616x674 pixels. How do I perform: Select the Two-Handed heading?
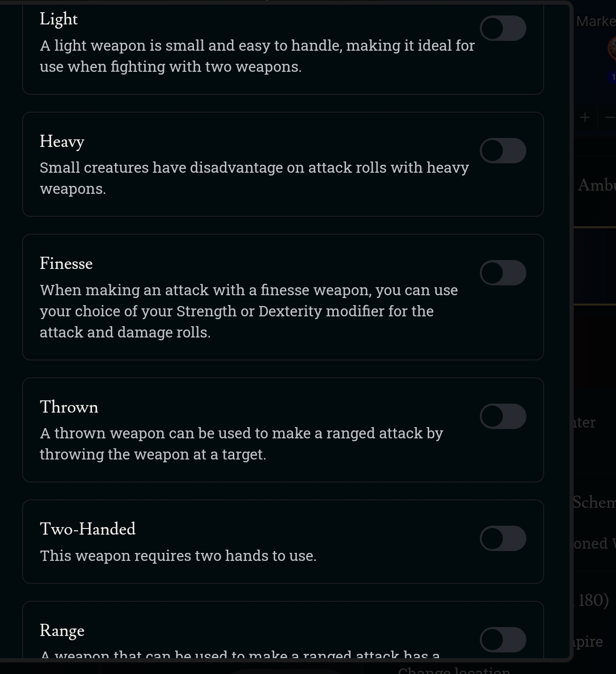coord(88,529)
